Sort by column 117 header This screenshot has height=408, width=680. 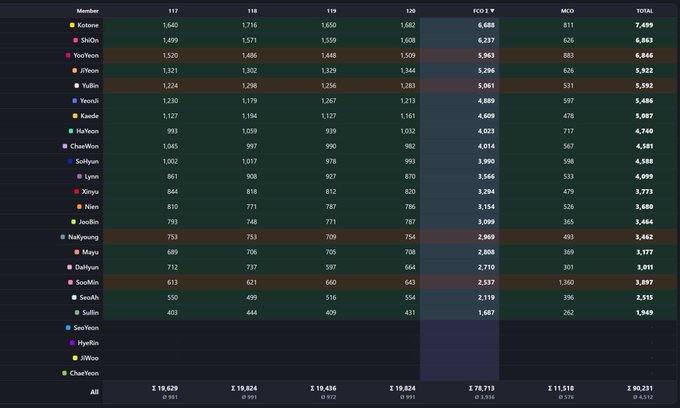pyautogui.click(x=173, y=11)
